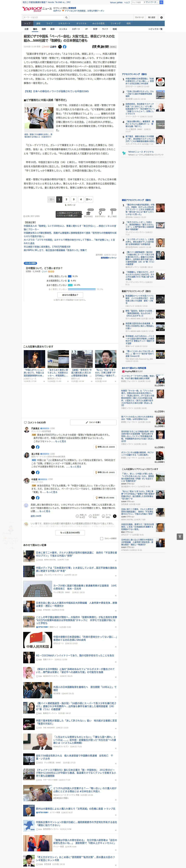Open the Yahoo! JAPAN News logo
The width and height of the screenshot is (186, 868).
coord(37,9)
